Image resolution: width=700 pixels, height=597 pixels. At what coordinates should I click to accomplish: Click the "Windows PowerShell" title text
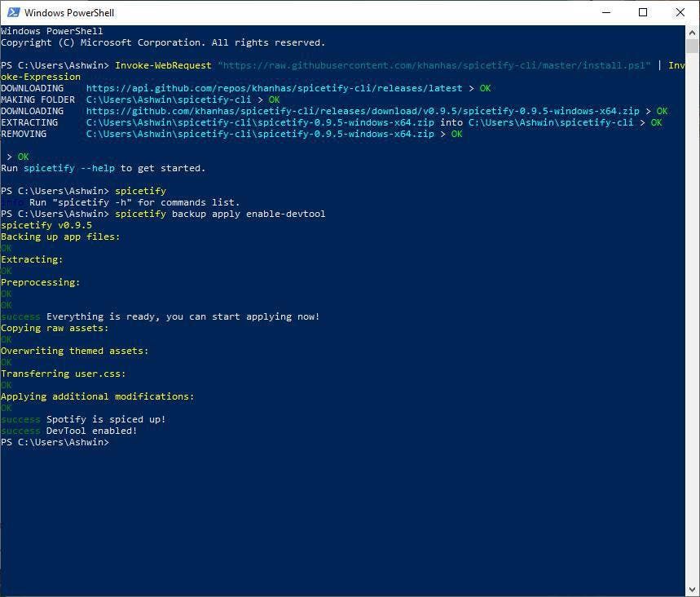[69, 13]
